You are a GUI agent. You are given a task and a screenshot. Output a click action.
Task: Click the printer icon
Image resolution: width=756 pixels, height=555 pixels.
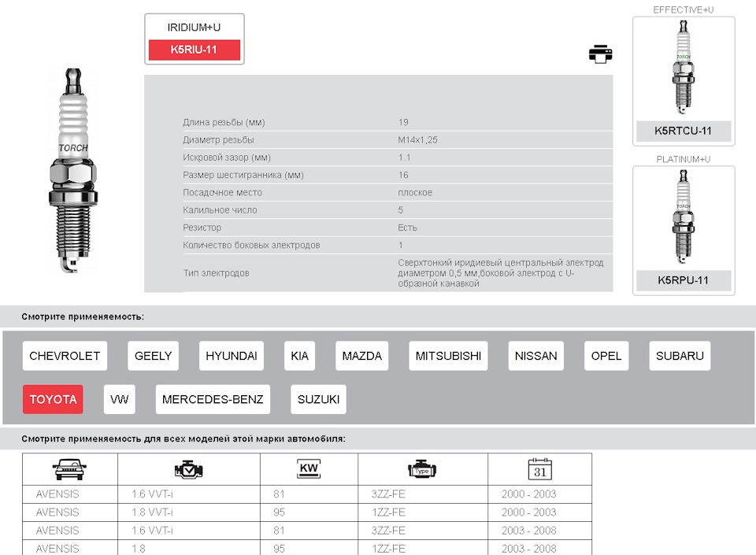click(x=600, y=54)
